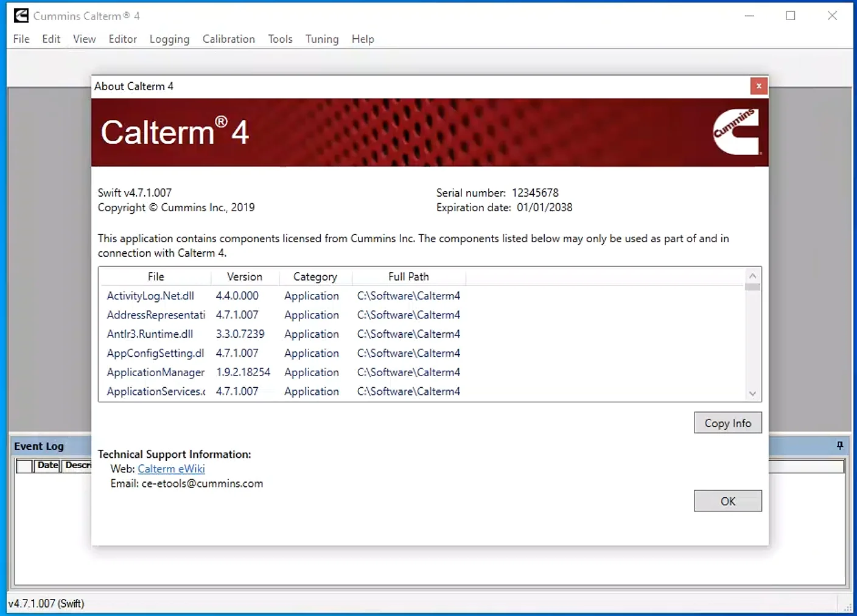The height and width of the screenshot is (616, 857).
Task: Click the Swift v4.7.1.007 version text
Action: click(135, 193)
